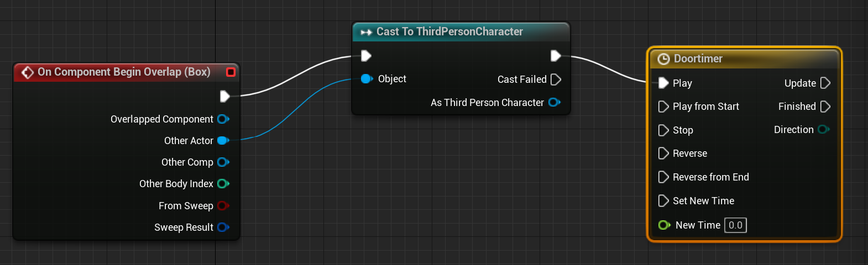Click the Reverse execution pin
The height and width of the screenshot is (265, 868).
coord(664,153)
